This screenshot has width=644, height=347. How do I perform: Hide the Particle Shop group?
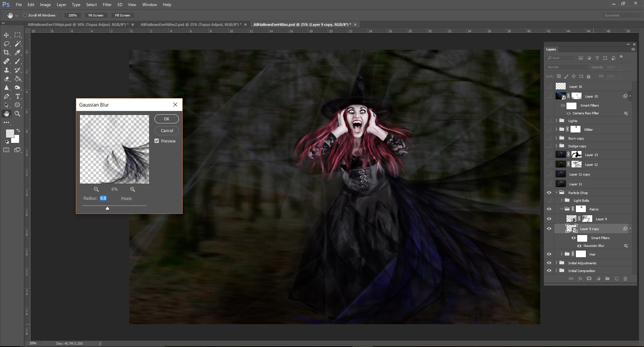(x=549, y=192)
